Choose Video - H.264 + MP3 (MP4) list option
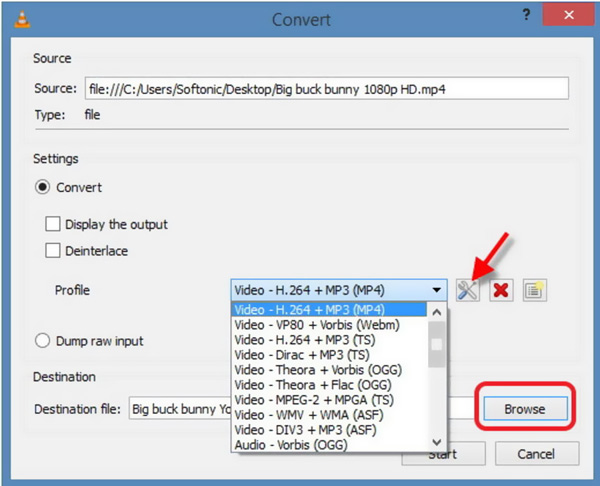600x486 pixels. (329, 310)
